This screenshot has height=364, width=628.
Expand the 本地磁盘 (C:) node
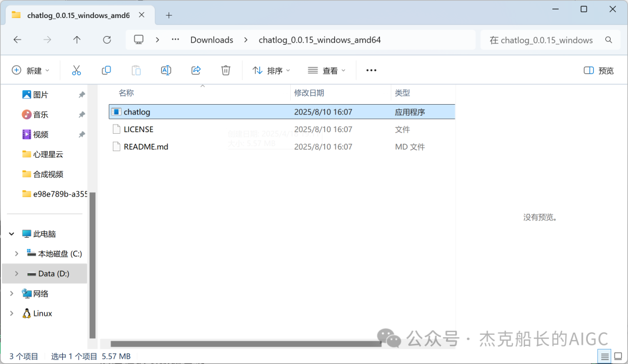[16, 254]
